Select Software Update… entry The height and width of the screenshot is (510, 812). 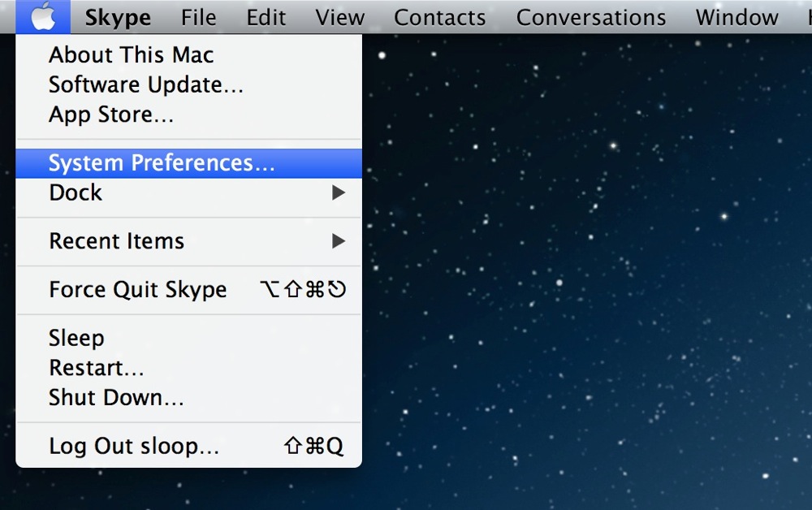coord(189,85)
